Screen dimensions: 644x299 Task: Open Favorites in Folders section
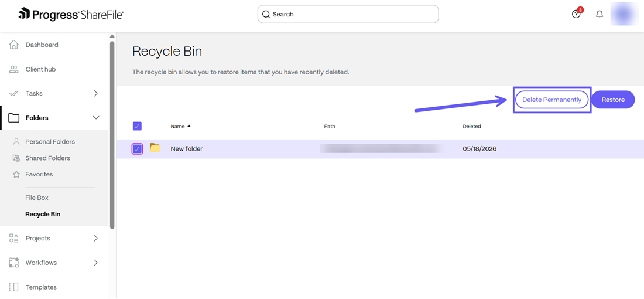pos(39,174)
